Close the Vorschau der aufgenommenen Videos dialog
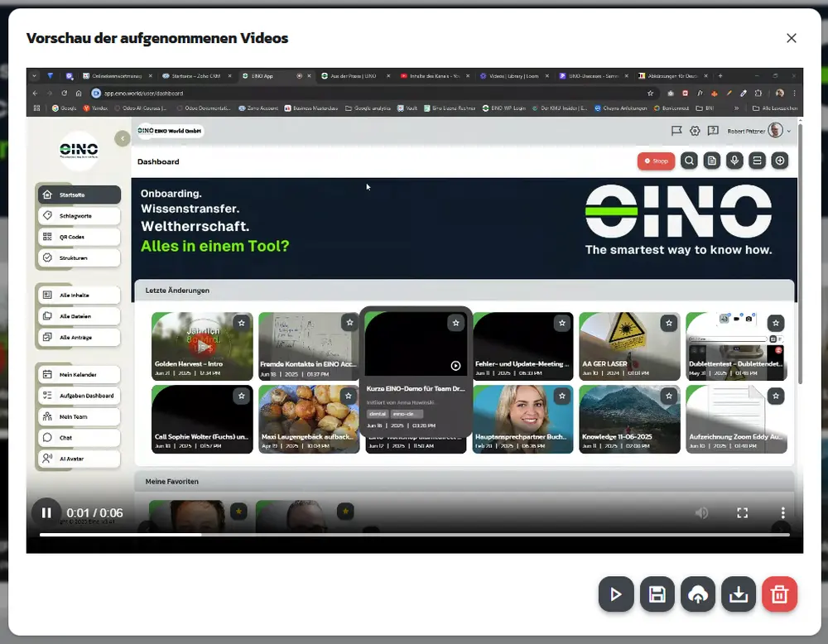Image resolution: width=828 pixels, height=644 pixels. (x=791, y=38)
